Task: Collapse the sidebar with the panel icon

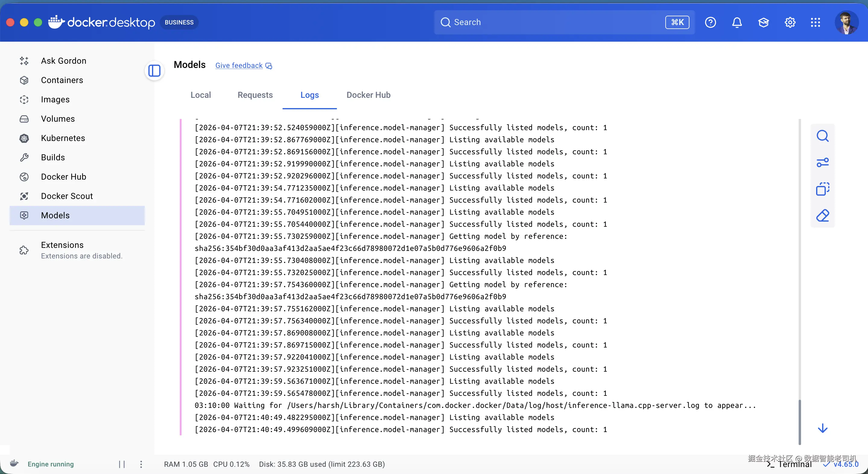Action: [x=154, y=71]
